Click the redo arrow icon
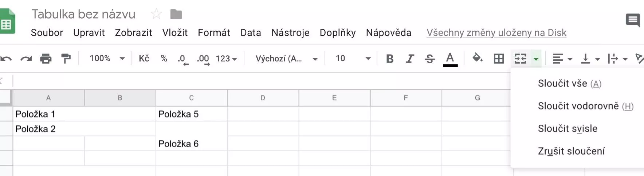The width and height of the screenshot is (644, 176). pos(26,59)
